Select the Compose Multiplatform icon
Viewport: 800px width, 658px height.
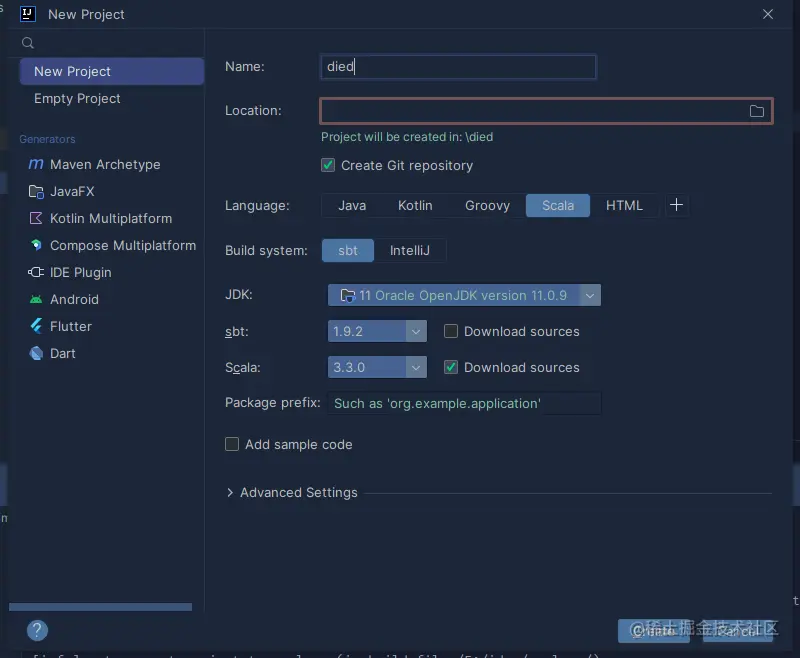36,245
